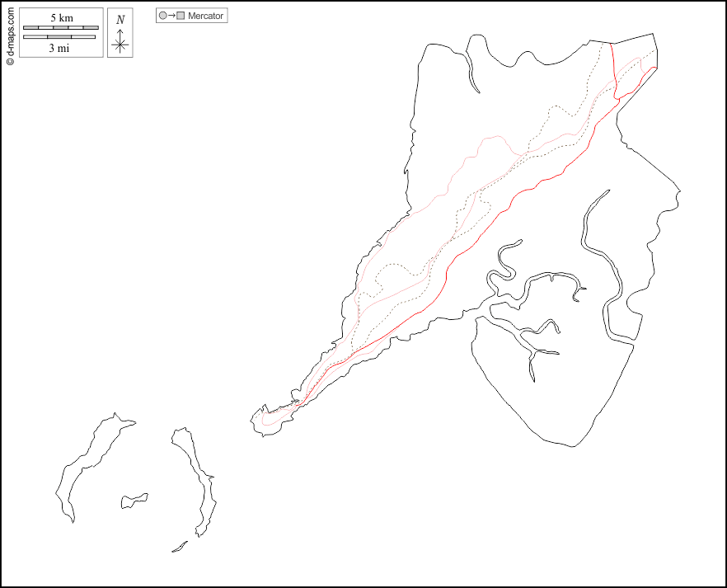Viewport: 727px width, 588px height.
Task: Click the 5 km scale bar
Action: (60, 28)
